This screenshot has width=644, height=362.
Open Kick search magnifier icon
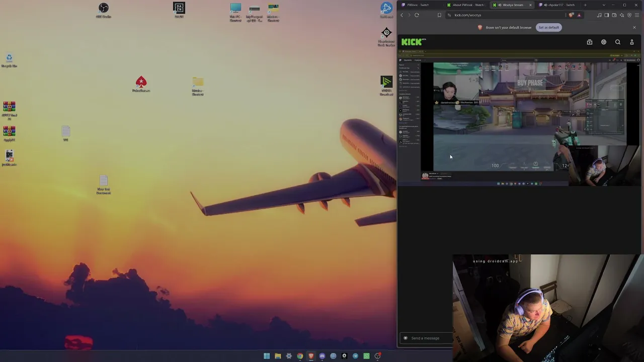pyautogui.click(x=618, y=42)
